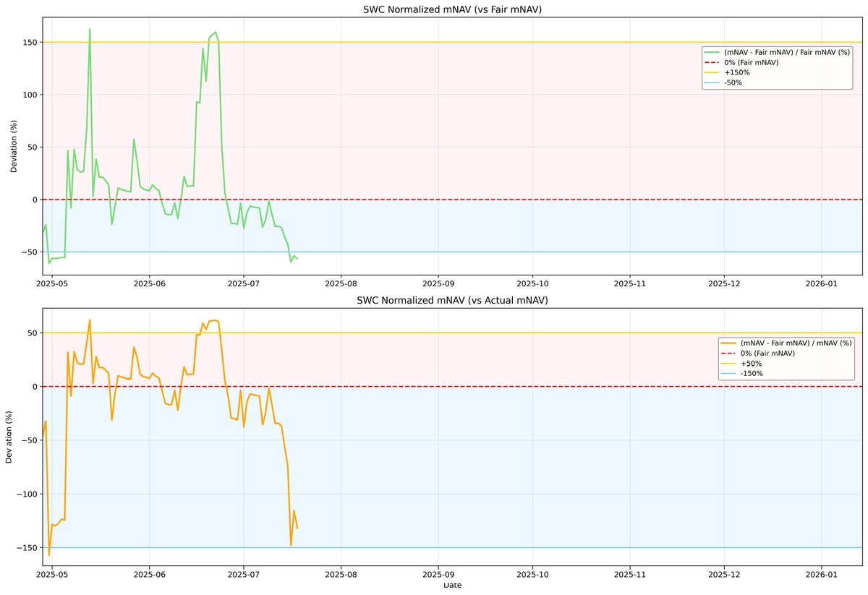The image size is (868, 595).
Task: Click "2025-06" date tick under Actual mNAV chart
Action: [x=149, y=575]
